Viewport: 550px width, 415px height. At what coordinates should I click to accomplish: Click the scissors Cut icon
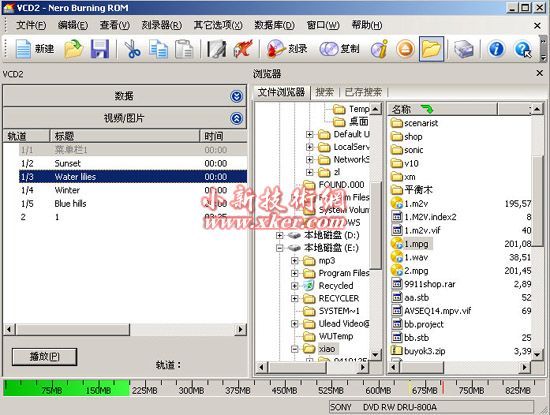132,49
